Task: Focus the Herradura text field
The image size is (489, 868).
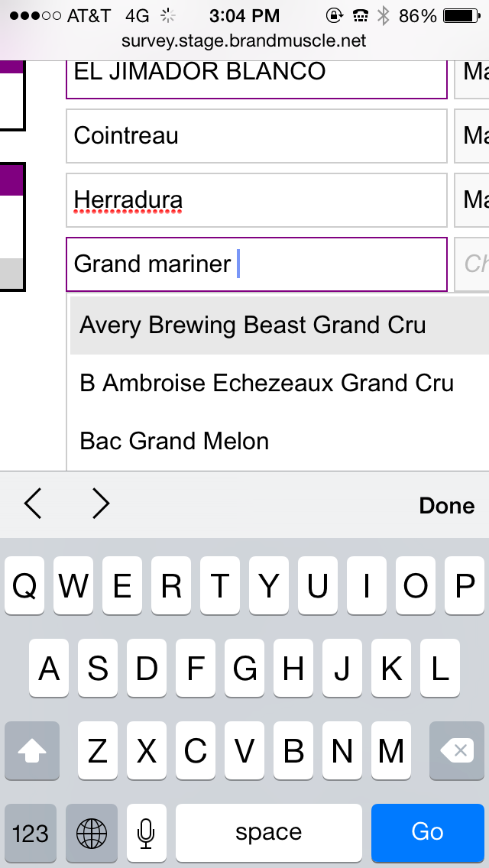Action: tap(257, 200)
